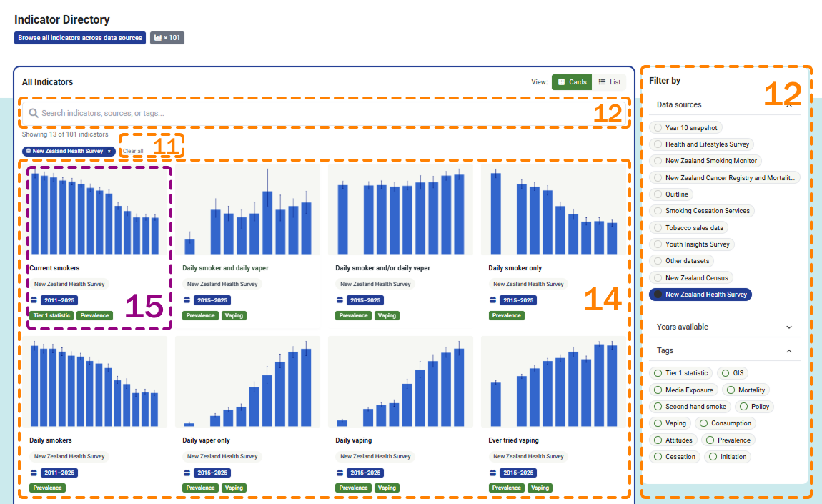Image resolution: width=822 pixels, height=504 pixels.
Task: Remove the New Zealand Health Survey filter chip
Action: 109,152
